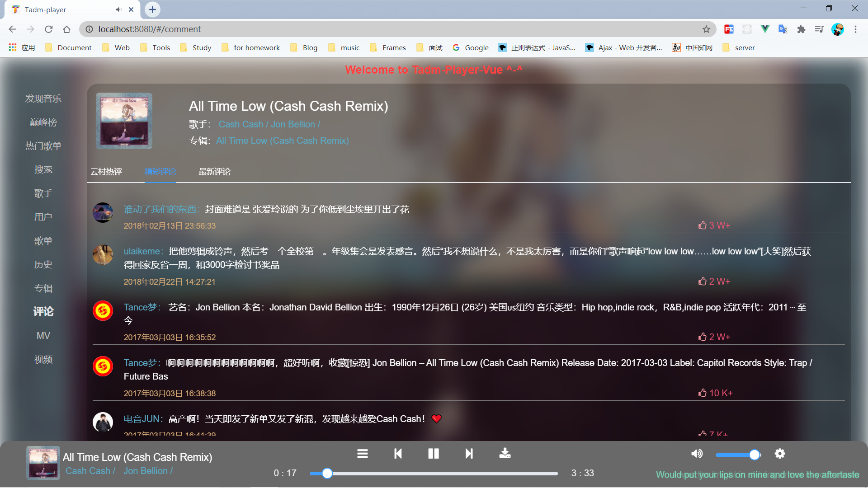This screenshot has width=868, height=488.
Task: Open Chrome three-dot menu
Action: point(855,29)
